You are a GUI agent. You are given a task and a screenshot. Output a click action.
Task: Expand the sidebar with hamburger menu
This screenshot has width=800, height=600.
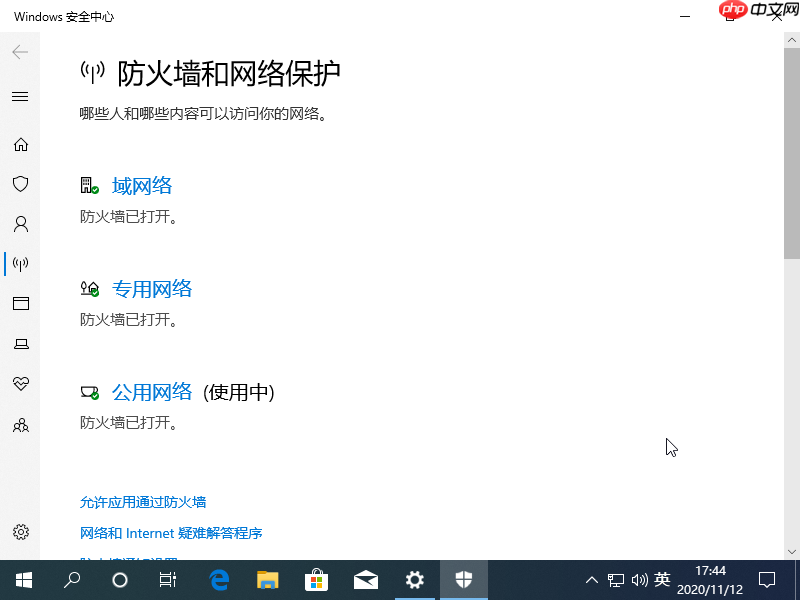20,96
